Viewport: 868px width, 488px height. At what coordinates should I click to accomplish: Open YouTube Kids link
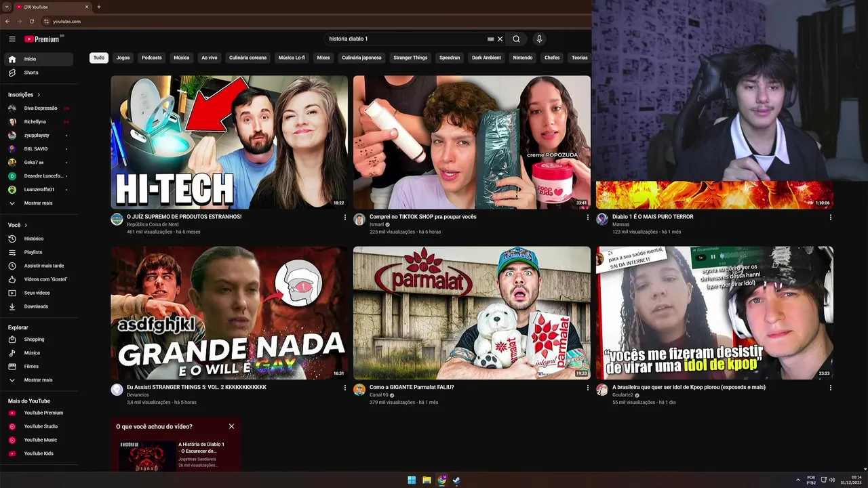point(38,453)
